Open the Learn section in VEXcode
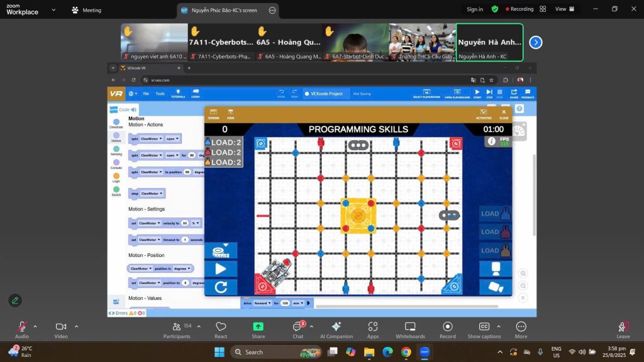The width and height of the screenshot is (644, 362). 196,94
